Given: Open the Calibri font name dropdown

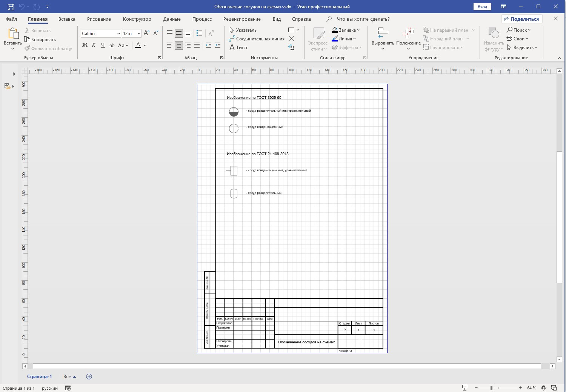Looking at the screenshot, I should (x=118, y=34).
